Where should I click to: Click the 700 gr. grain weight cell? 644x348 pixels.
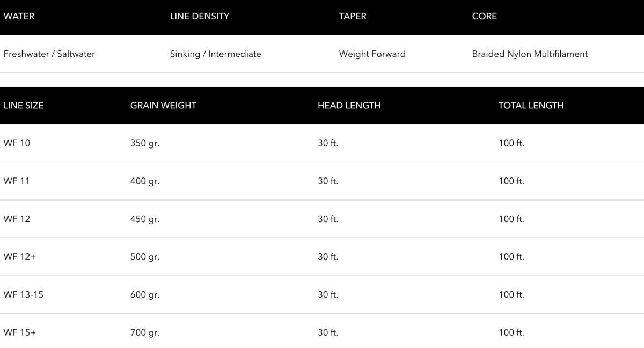(x=144, y=332)
